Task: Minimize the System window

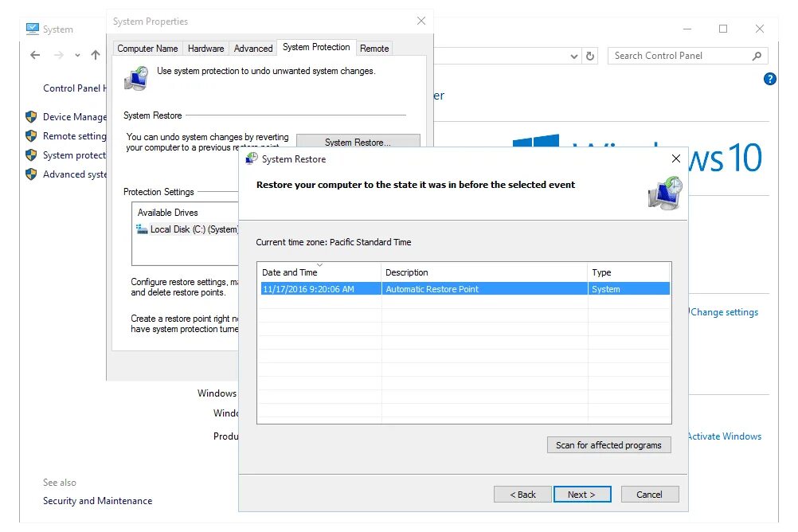Action: (687, 29)
